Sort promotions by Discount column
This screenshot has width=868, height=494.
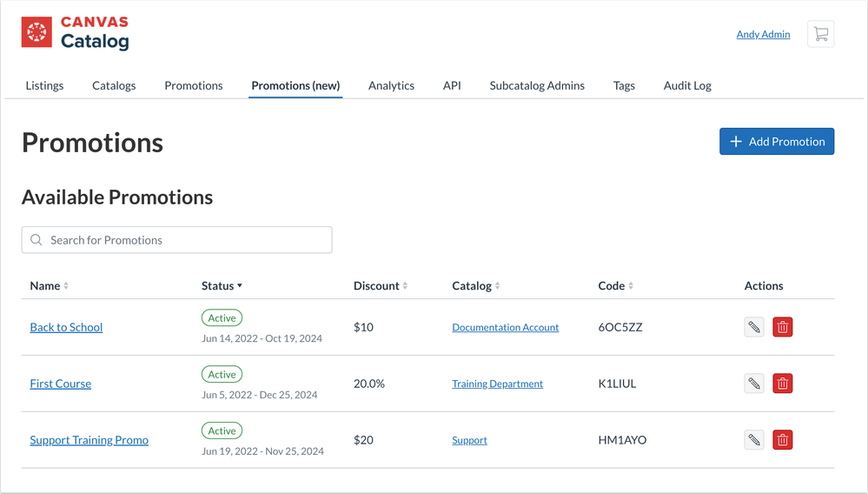coord(380,286)
